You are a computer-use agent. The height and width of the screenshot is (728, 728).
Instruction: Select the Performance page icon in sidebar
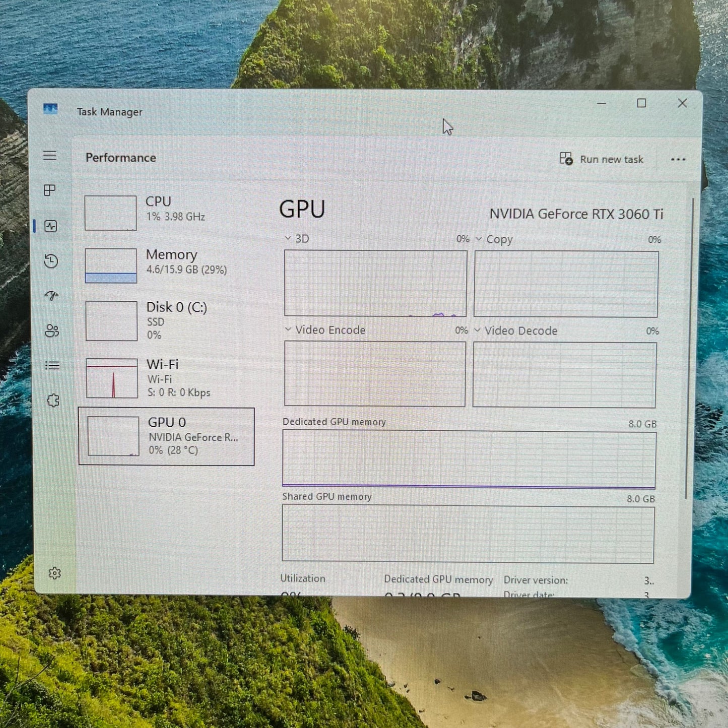tap(50, 226)
